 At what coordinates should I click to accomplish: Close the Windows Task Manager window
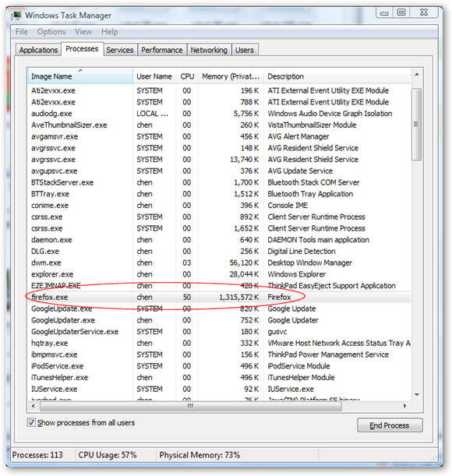(424, 12)
